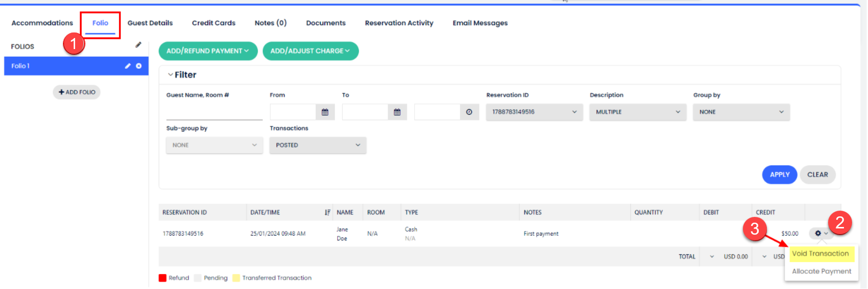Click the ADD FOLIO button
This screenshot has height=289, width=868.
point(77,92)
